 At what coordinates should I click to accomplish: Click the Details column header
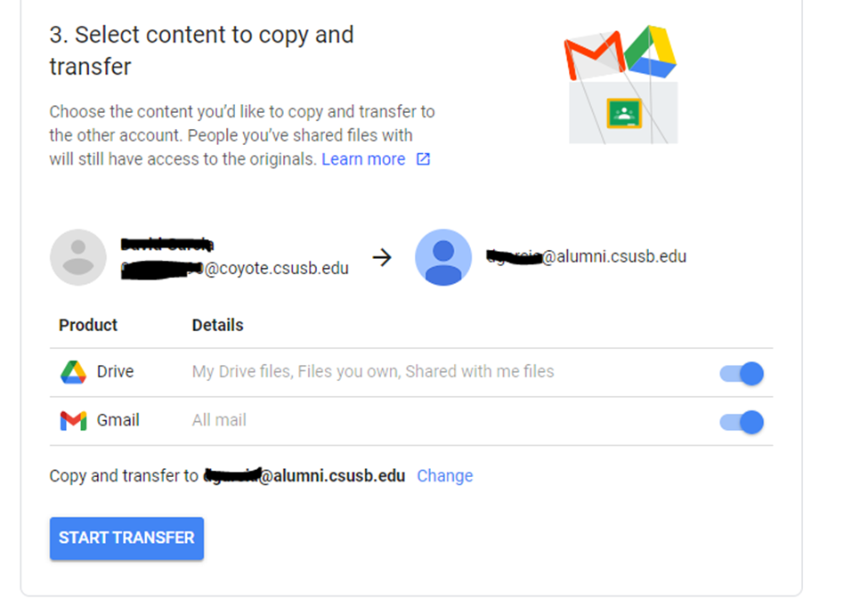217,325
